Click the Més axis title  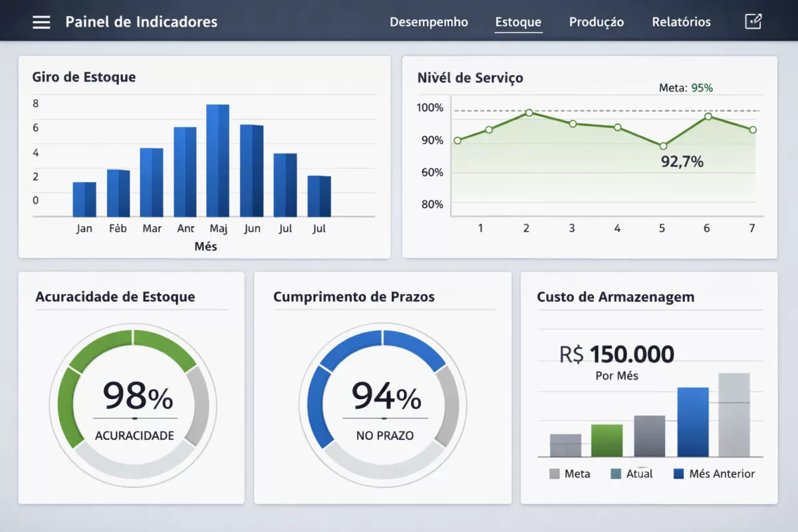coord(205,247)
